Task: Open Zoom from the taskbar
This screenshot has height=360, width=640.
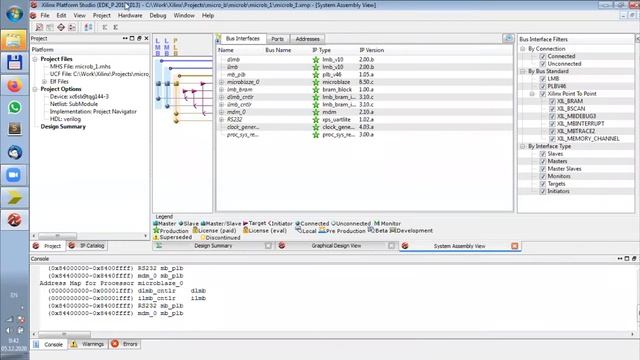Action: [x=14, y=175]
